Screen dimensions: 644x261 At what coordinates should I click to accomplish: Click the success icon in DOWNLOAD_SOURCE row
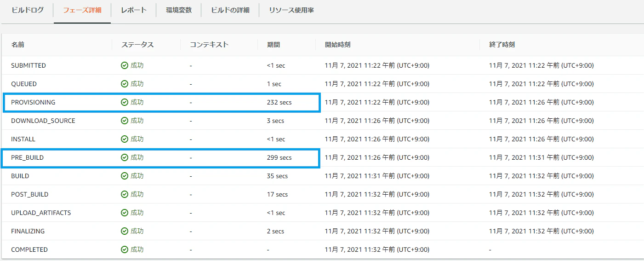(125, 121)
